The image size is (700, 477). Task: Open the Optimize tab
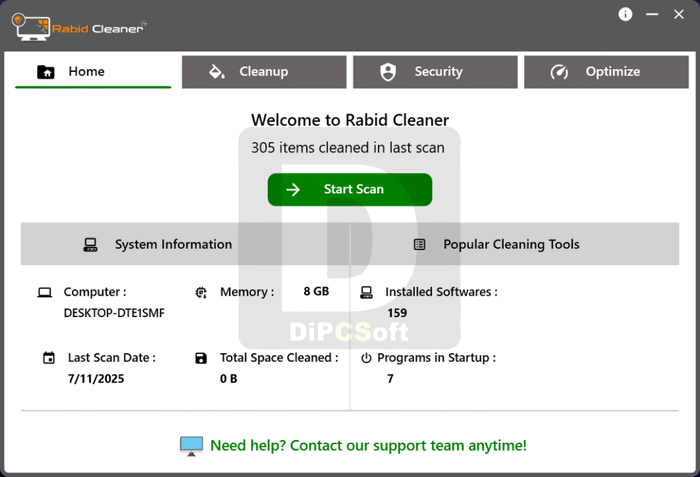[x=606, y=72]
